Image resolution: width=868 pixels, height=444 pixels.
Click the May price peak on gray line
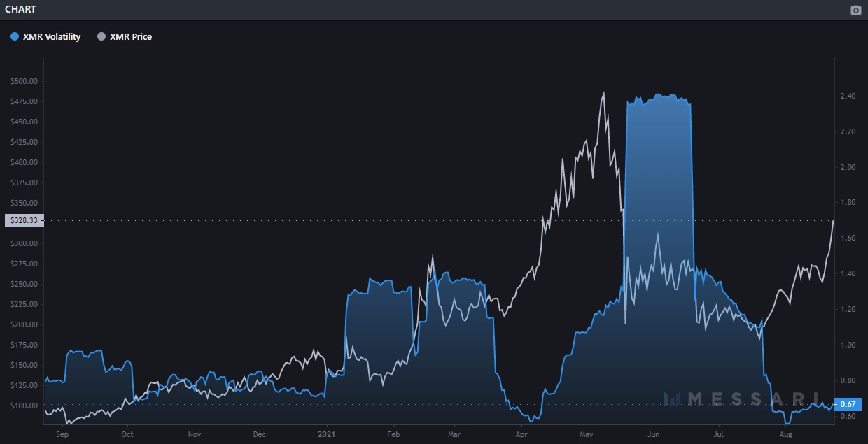(603, 92)
